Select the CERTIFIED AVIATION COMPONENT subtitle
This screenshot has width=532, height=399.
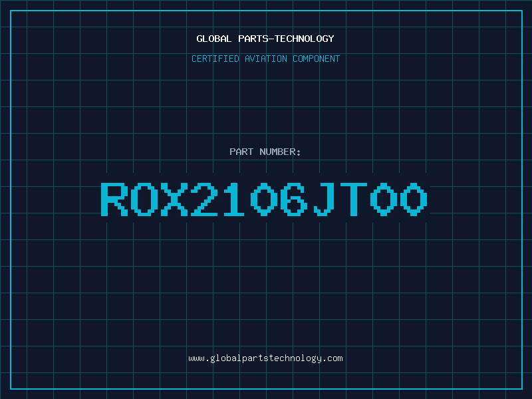265,59
